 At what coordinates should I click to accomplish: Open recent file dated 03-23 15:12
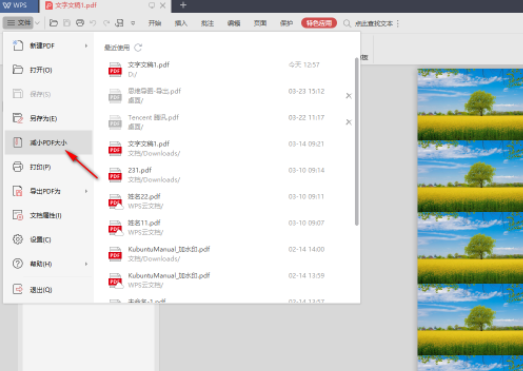pyautogui.click(x=223, y=96)
